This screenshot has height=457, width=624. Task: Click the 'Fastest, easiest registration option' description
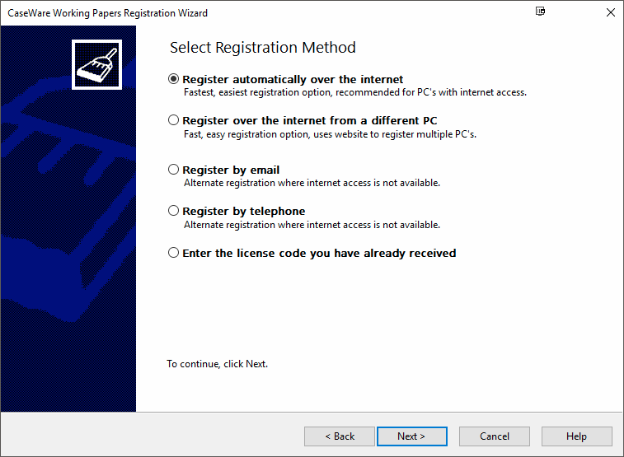(355, 92)
